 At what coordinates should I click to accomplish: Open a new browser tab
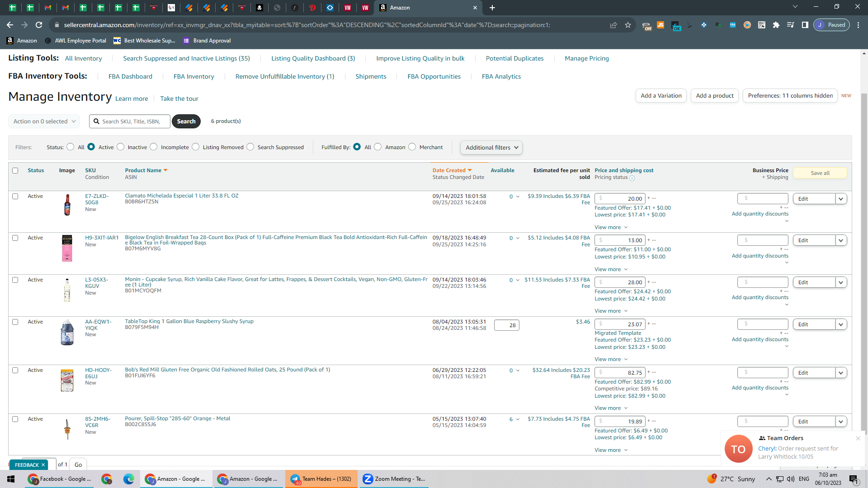[492, 8]
